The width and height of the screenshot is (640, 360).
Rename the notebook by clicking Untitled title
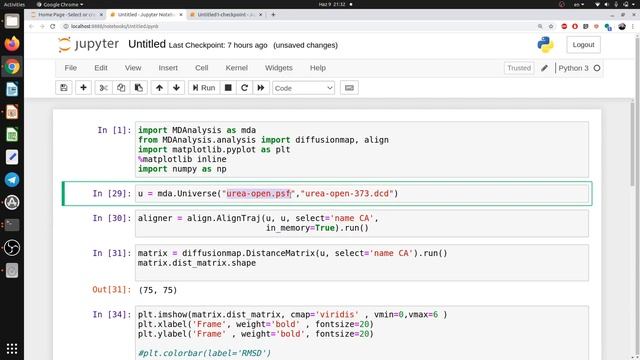pyautogui.click(x=147, y=44)
